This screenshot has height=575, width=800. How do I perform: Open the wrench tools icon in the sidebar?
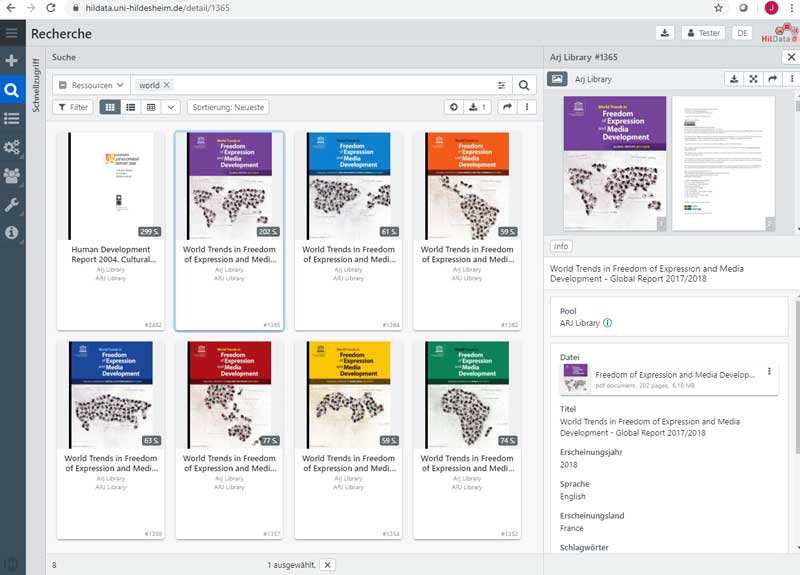[11, 205]
